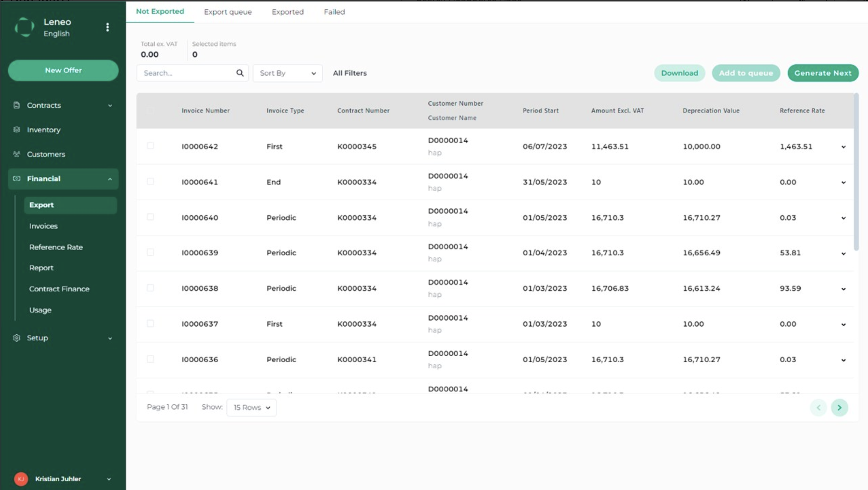Click the KJ user avatar

point(21,479)
